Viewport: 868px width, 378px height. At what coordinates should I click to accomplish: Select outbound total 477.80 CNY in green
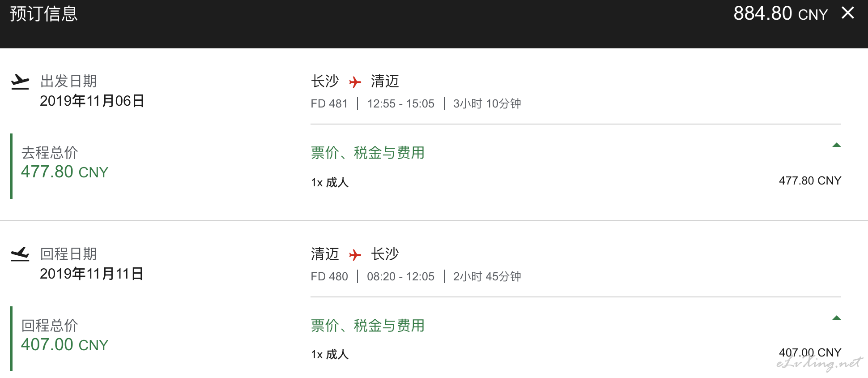click(x=65, y=172)
